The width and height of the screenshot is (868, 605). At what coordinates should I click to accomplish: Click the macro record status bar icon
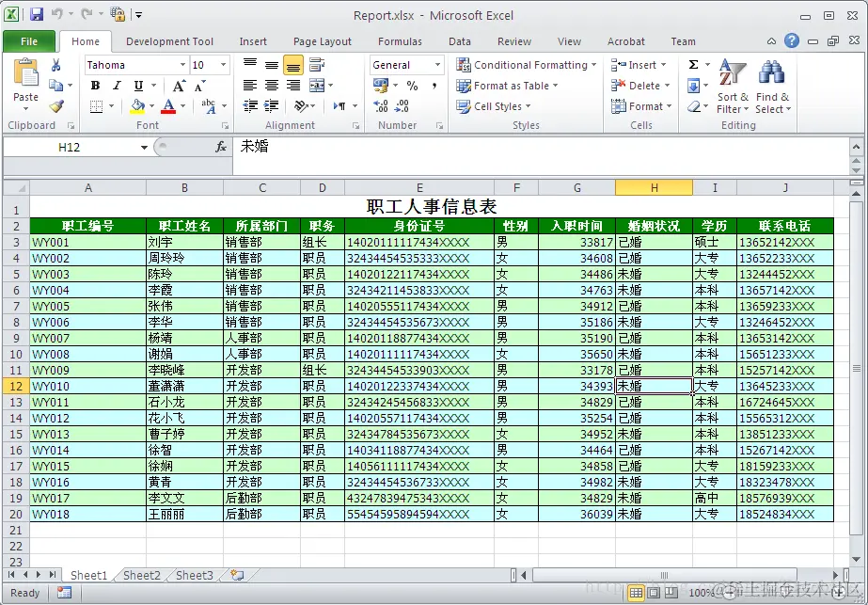pos(64,593)
